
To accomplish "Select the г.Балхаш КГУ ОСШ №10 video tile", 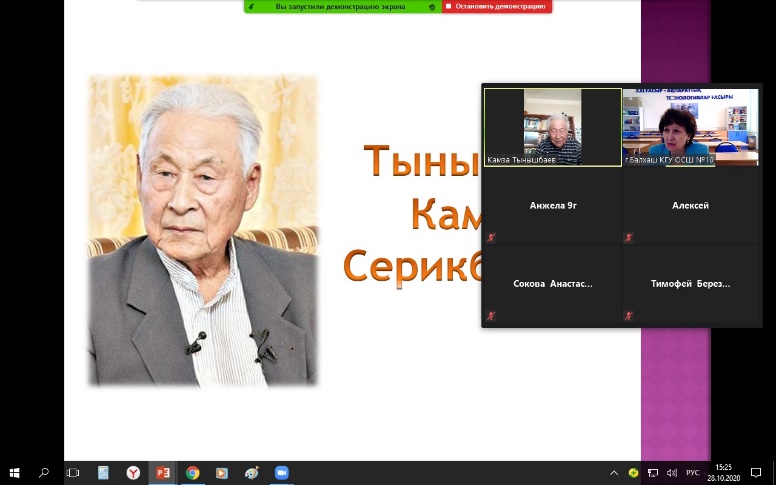I will point(690,127).
